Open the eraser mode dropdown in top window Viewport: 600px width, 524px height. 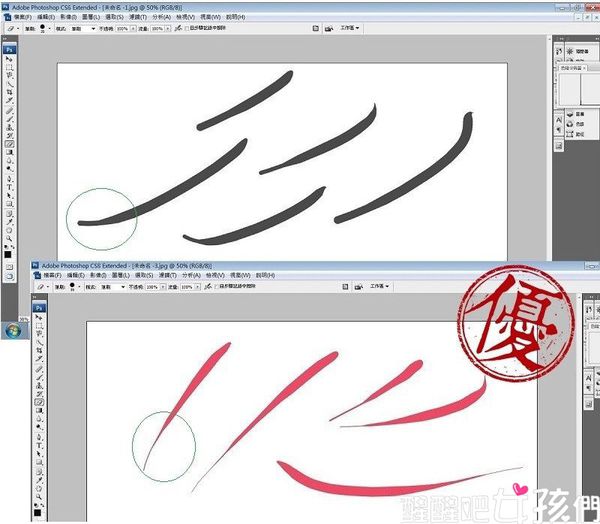click(87, 29)
